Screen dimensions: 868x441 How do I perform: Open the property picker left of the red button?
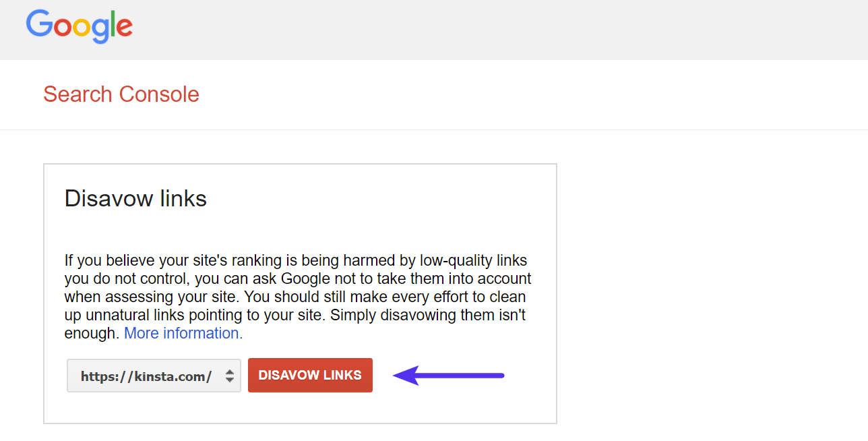pos(154,376)
